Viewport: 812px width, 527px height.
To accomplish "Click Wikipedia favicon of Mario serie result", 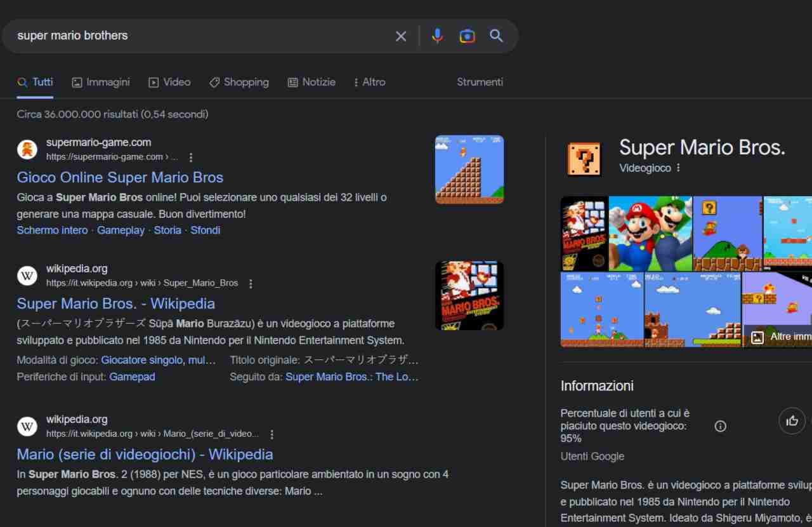I will [27, 427].
